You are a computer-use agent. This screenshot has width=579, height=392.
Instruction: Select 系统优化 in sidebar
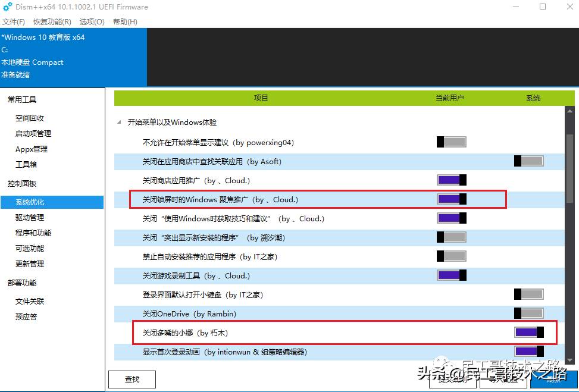[52, 202]
